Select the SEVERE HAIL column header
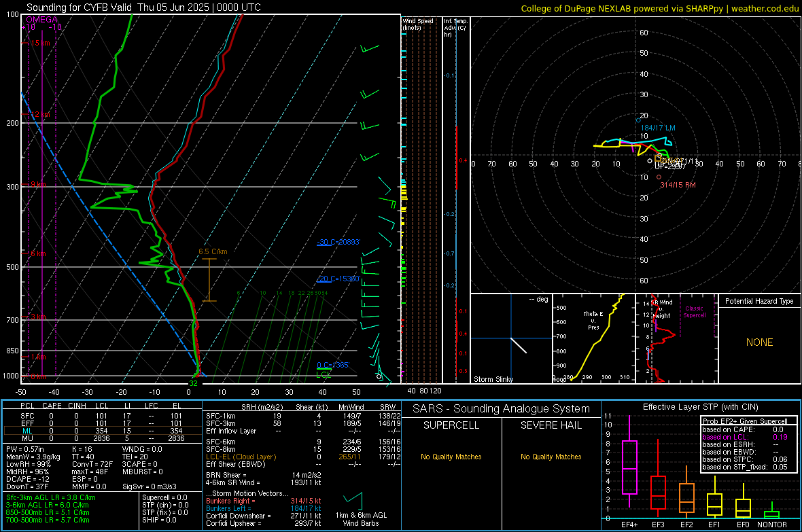 coord(551,425)
